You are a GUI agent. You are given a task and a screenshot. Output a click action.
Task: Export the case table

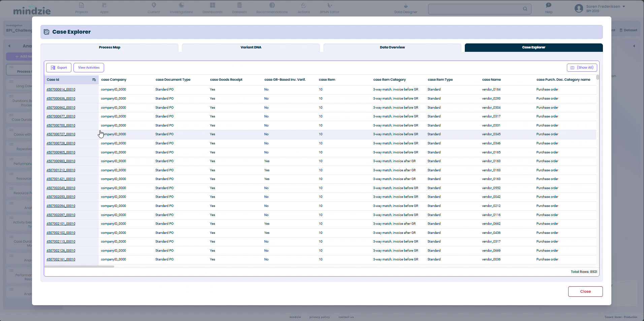[x=59, y=68]
